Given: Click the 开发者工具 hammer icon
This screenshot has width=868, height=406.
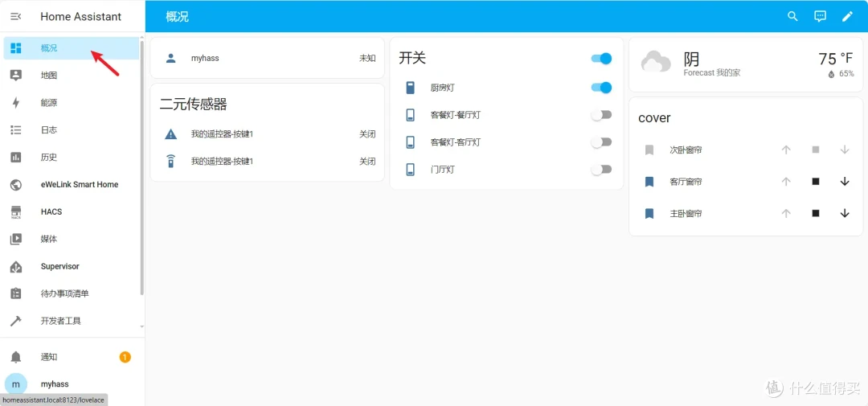Looking at the screenshot, I should pyautogui.click(x=16, y=321).
